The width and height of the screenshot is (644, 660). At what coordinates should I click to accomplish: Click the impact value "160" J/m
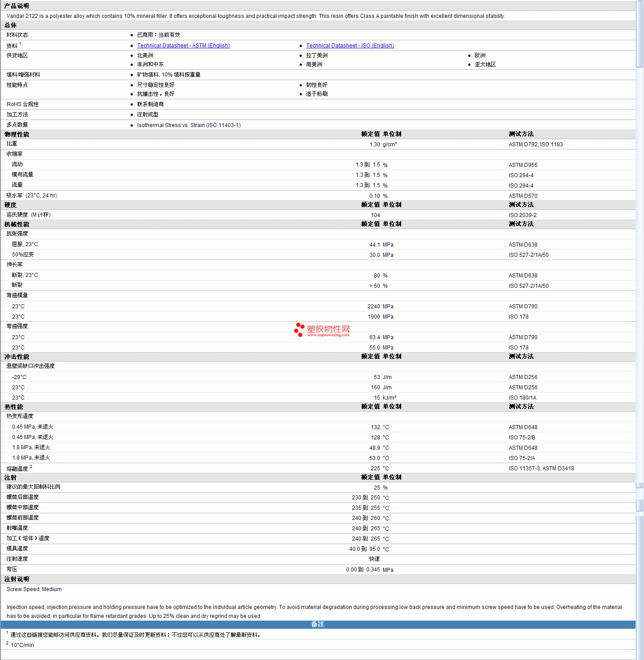pos(376,387)
